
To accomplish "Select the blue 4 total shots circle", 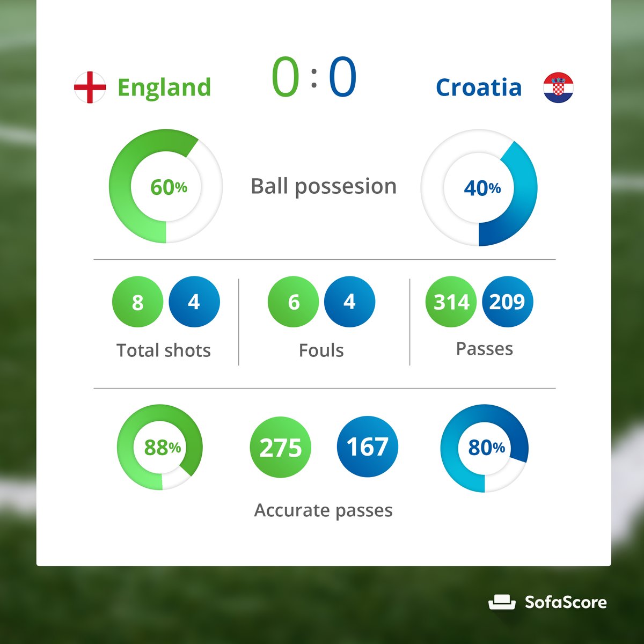I will 194,302.
